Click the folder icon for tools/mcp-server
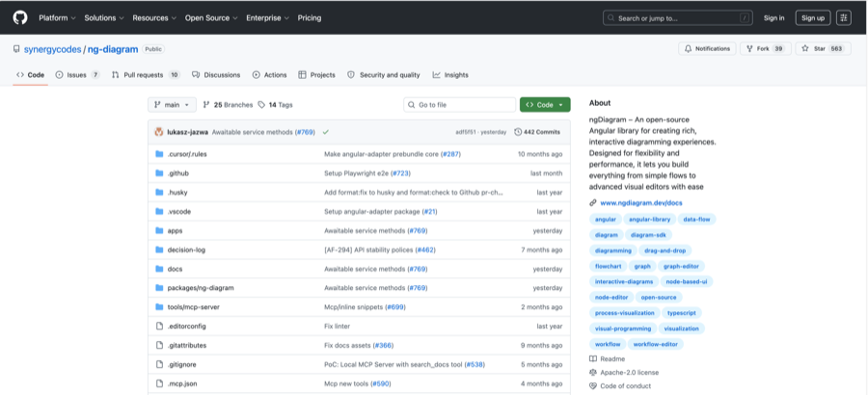The image size is (868, 395). (159, 307)
